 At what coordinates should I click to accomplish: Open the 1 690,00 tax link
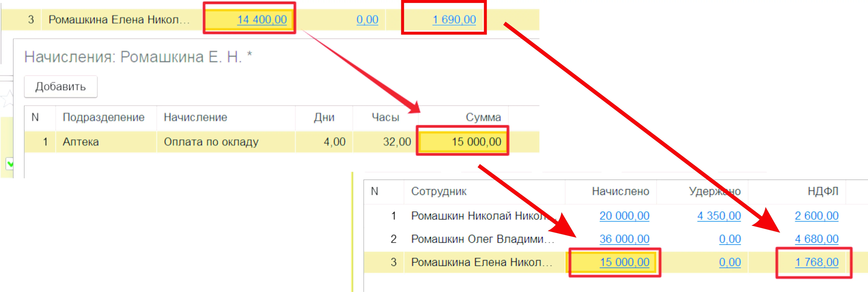coord(454,19)
